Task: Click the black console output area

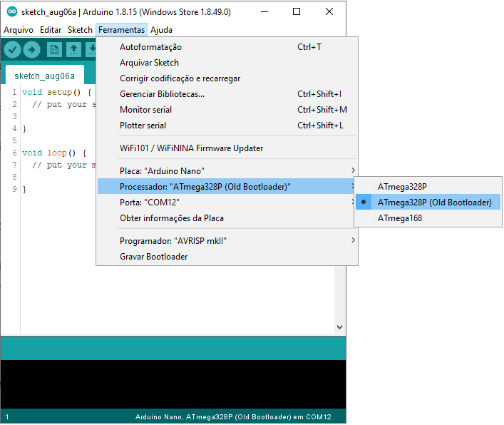Action: (173, 384)
